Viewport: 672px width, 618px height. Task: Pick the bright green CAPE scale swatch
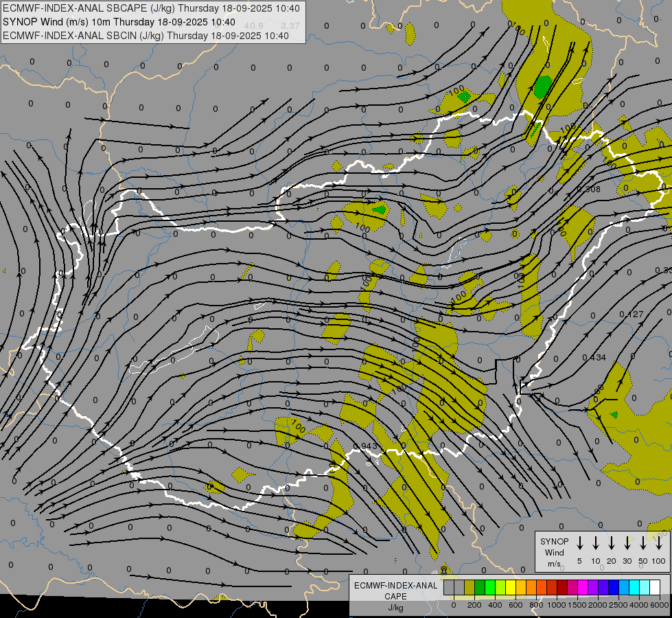(x=490, y=587)
